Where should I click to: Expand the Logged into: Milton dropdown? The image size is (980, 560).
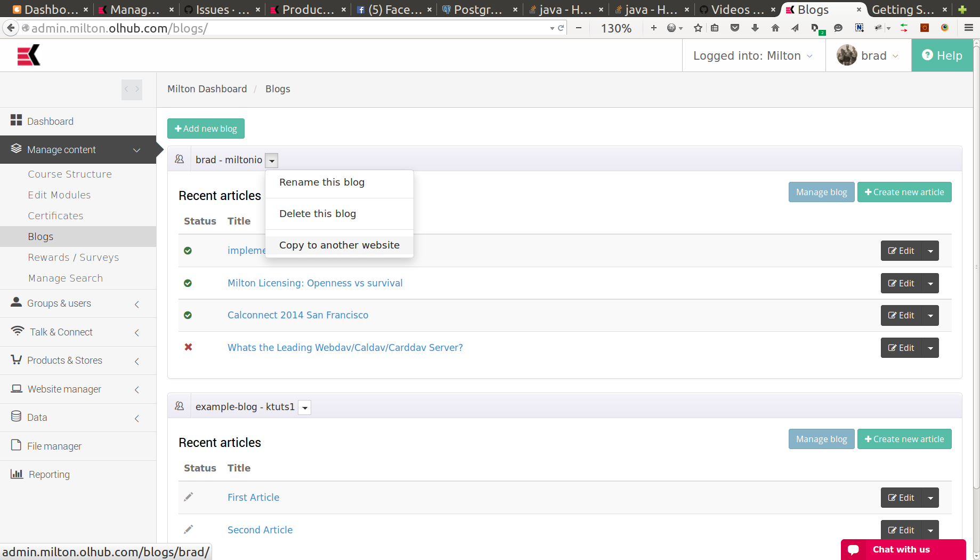pos(754,55)
